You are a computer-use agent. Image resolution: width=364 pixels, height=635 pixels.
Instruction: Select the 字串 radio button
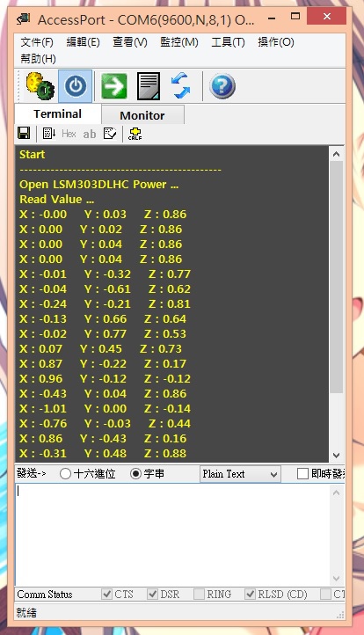tap(136, 473)
